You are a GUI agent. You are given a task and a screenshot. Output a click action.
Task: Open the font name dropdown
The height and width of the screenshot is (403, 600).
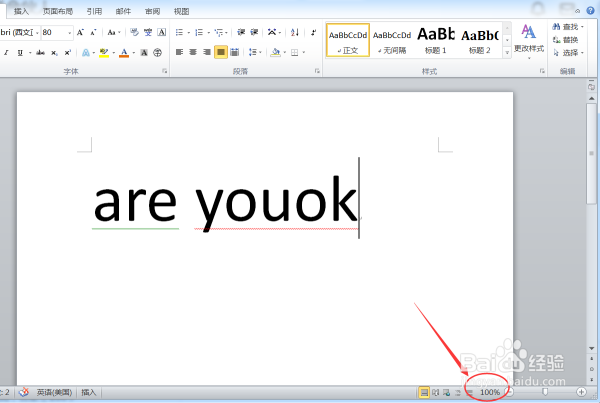(x=37, y=33)
